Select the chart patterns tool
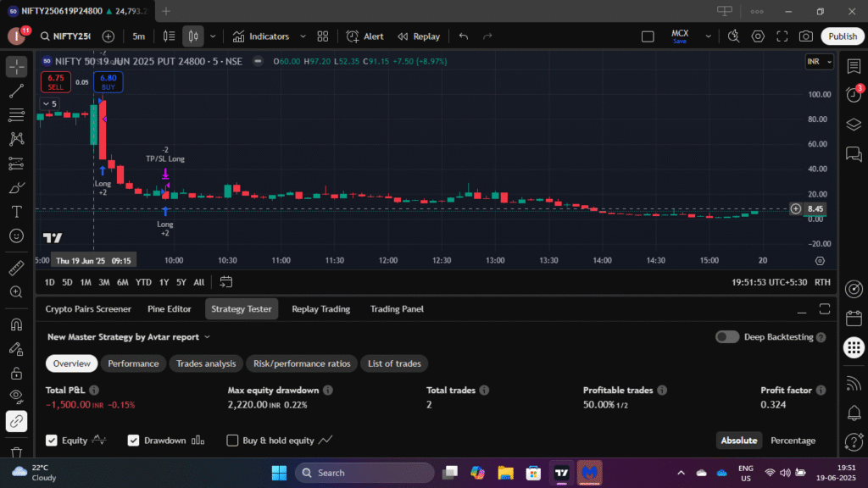Viewport: 868px width, 488px height. (x=17, y=139)
